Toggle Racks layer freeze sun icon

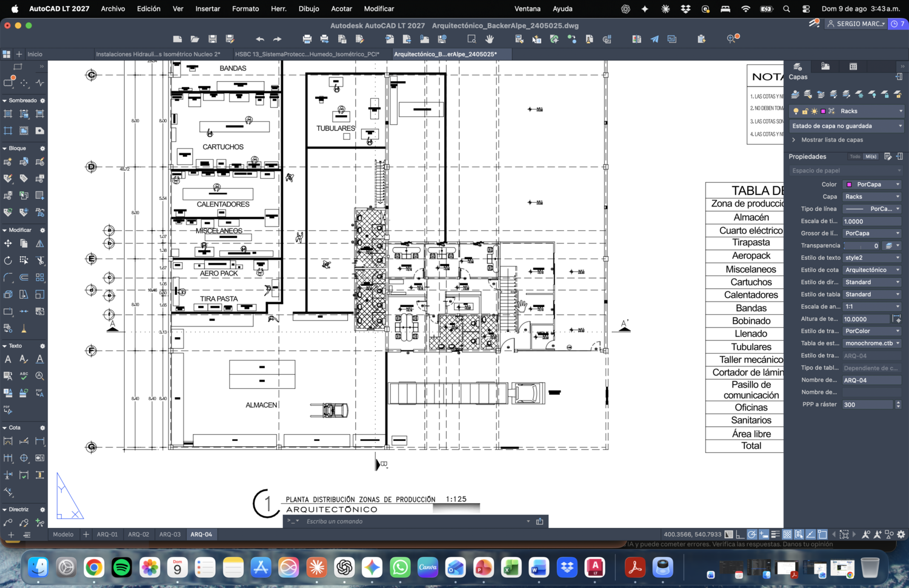[x=814, y=111]
